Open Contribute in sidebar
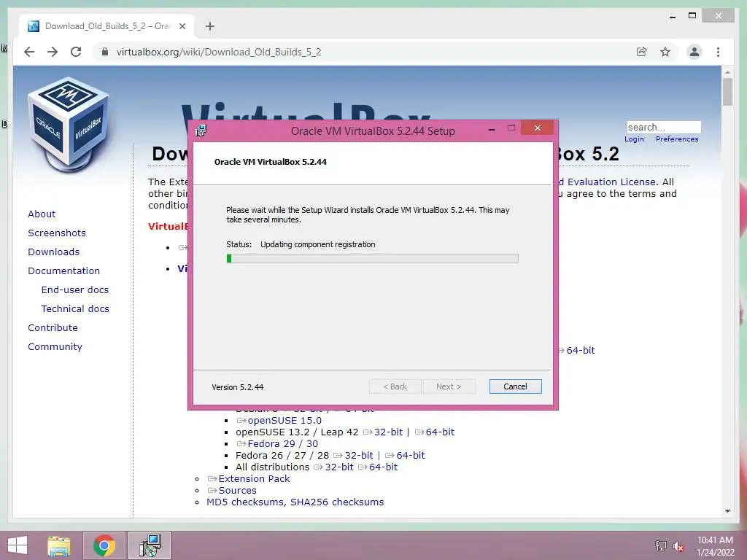The image size is (747, 560). (x=53, y=328)
